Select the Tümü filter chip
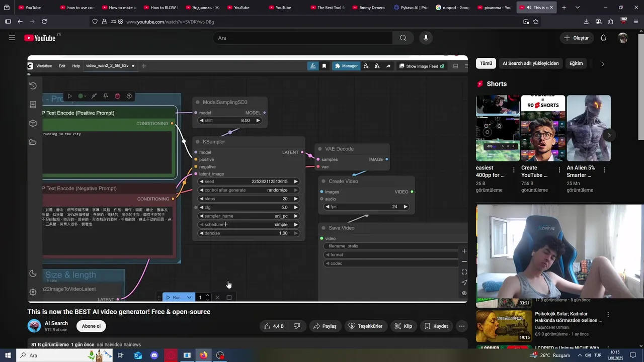The width and height of the screenshot is (644, 362). (486, 64)
